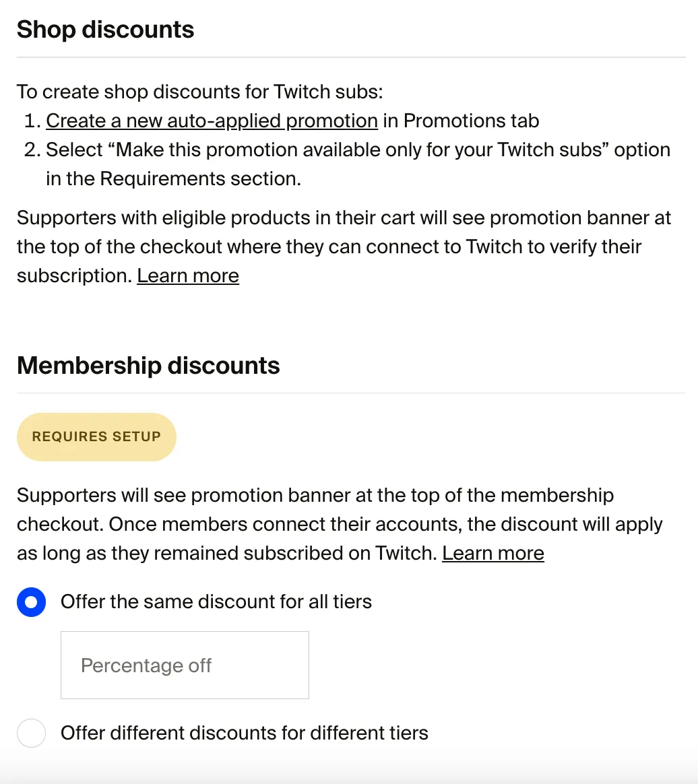Open the "Create a new auto-applied promotion" link

[x=212, y=121]
